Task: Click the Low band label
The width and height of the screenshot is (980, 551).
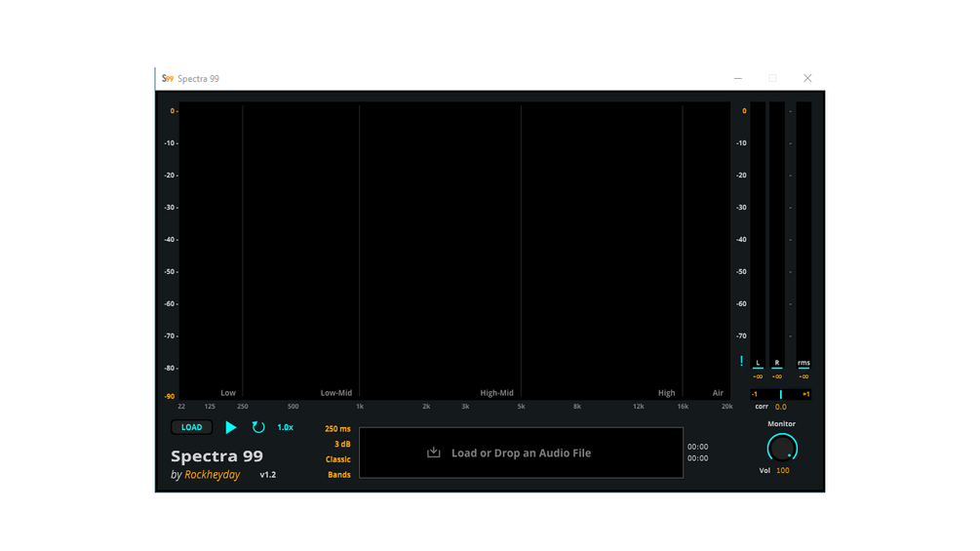Action: click(228, 393)
